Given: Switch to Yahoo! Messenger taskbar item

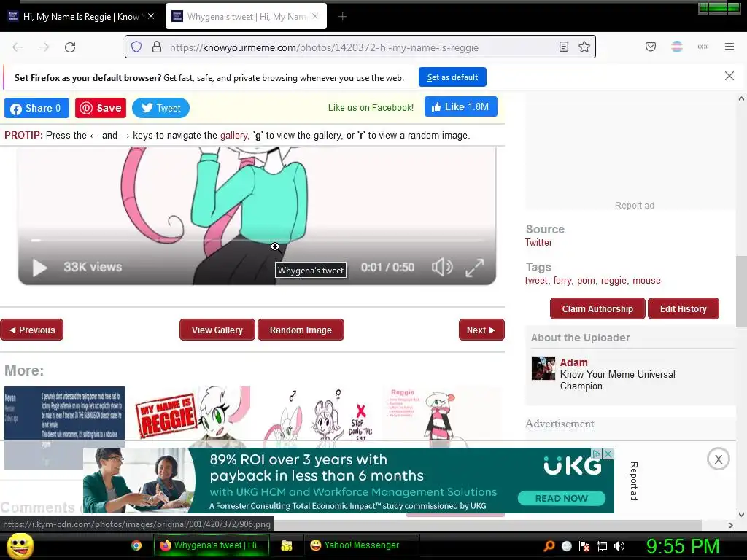Looking at the screenshot, I should point(361,545).
